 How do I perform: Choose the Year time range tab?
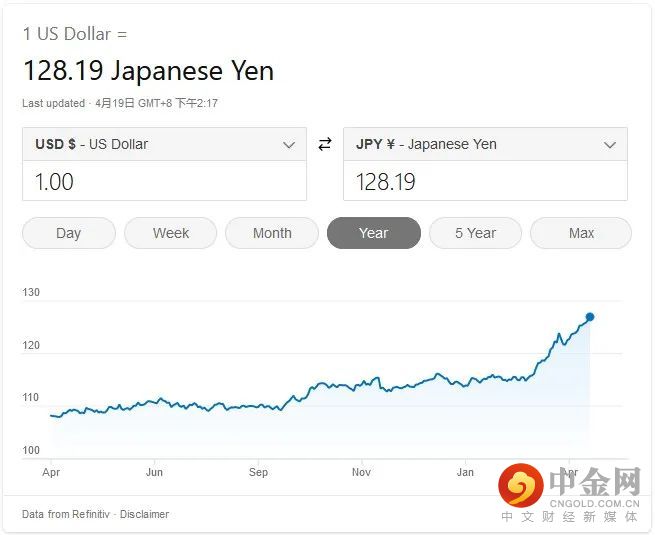373,233
